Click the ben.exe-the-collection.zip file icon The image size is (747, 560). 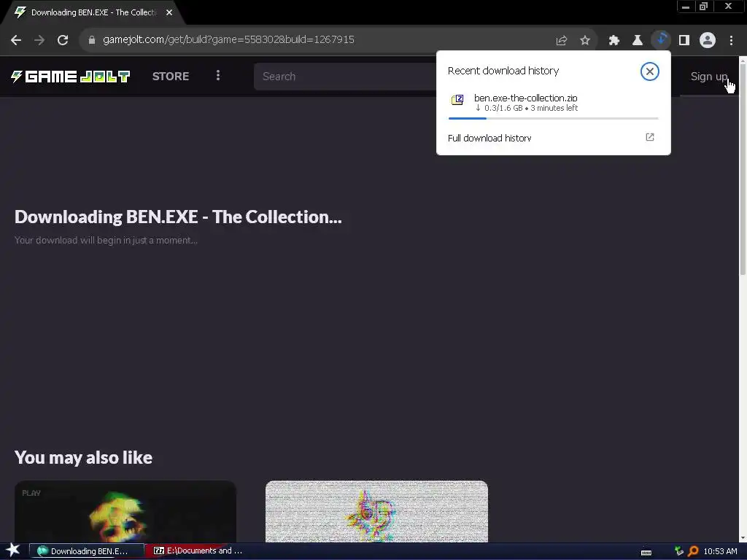pos(457,99)
